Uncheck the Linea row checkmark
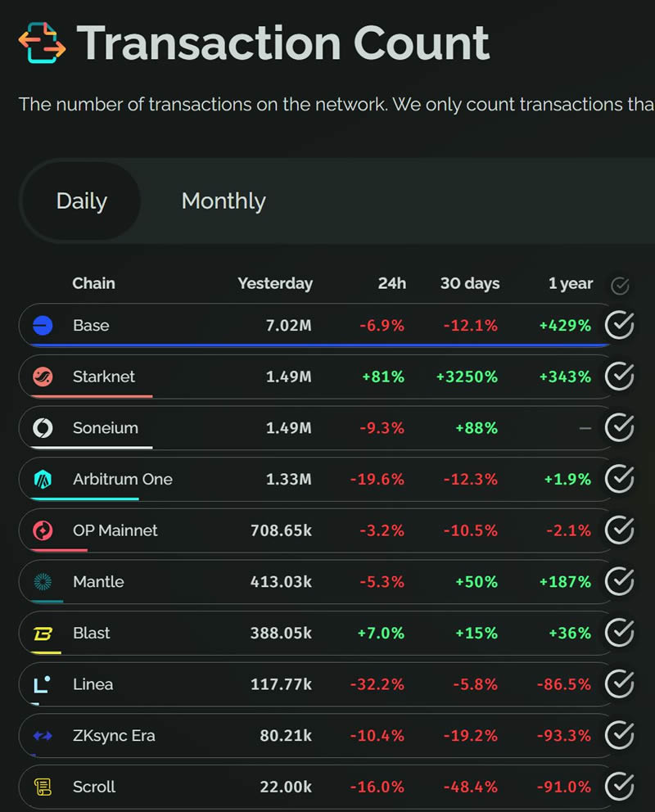 pos(619,684)
